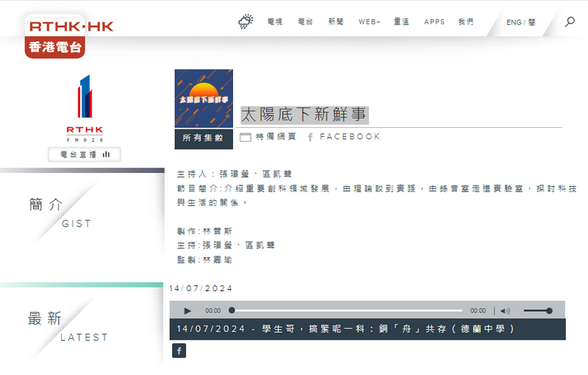Go to the 新聞 section
The height and width of the screenshot is (375, 588).
pyautogui.click(x=336, y=22)
